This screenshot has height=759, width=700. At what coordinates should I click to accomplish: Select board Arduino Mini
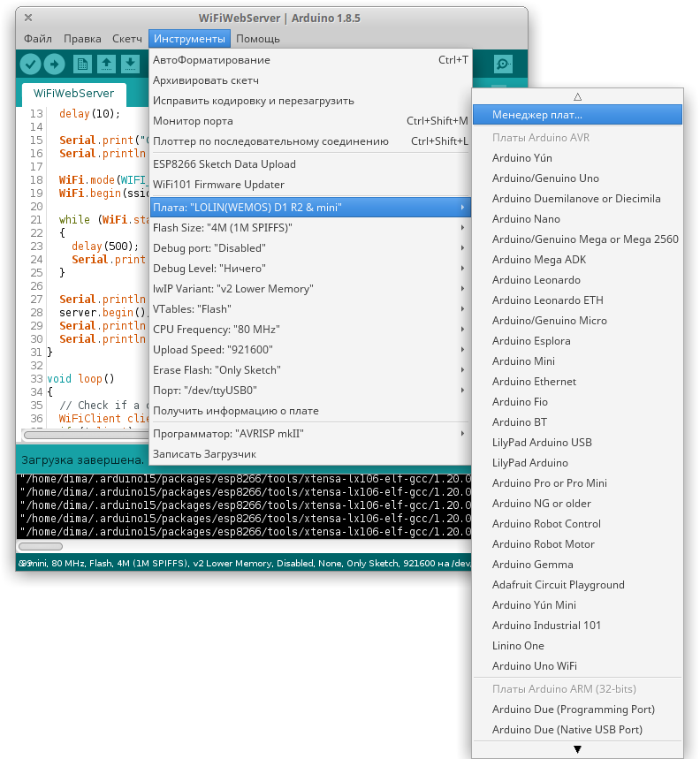577,361
